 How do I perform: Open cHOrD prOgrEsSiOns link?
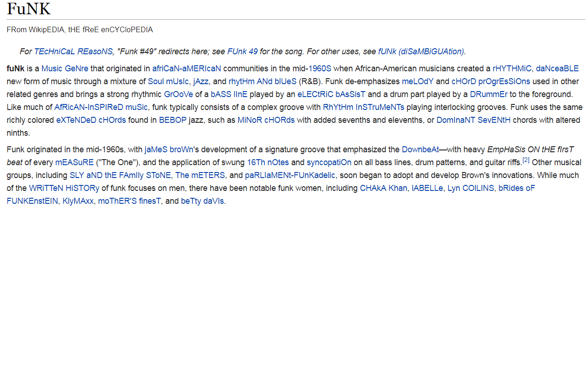tap(491, 81)
